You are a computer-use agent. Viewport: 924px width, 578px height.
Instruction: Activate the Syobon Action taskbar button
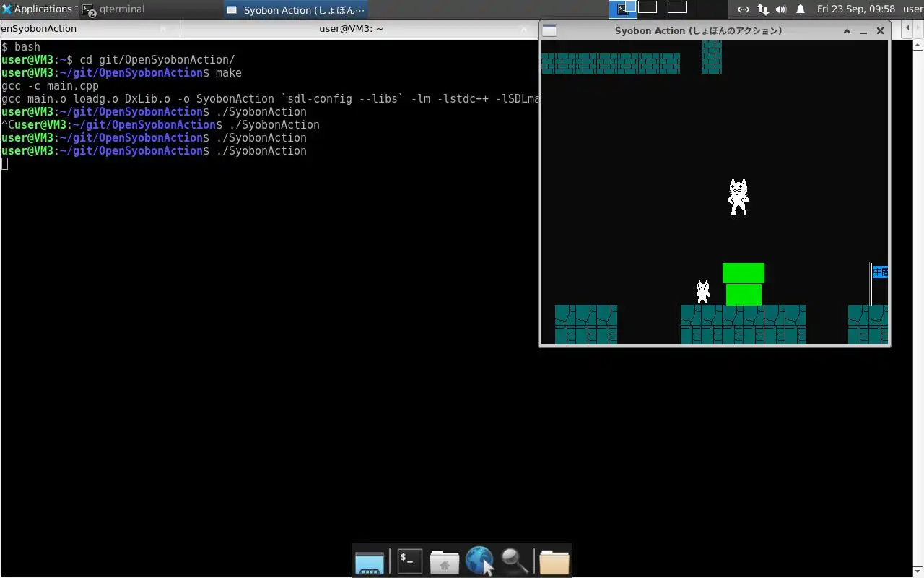coord(296,10)
